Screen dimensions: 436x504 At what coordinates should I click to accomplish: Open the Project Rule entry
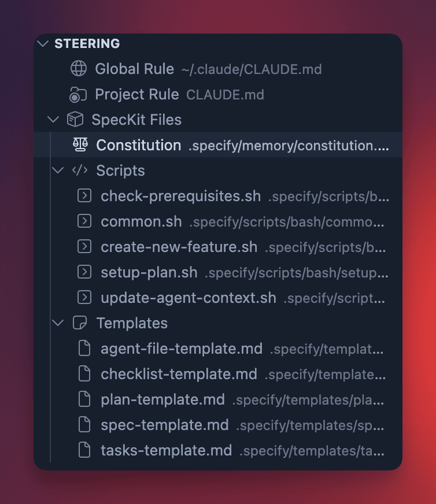pos(136,94)
